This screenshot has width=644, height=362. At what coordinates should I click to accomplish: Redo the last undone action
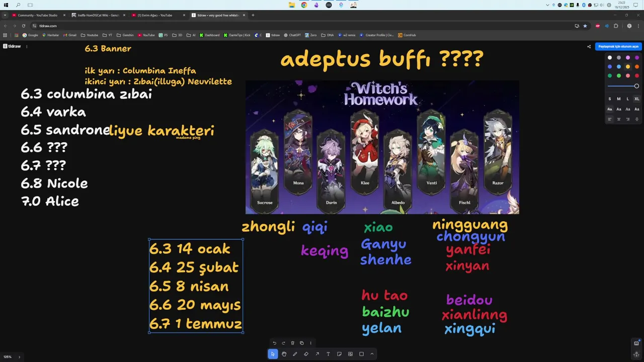tap(283, 343)
